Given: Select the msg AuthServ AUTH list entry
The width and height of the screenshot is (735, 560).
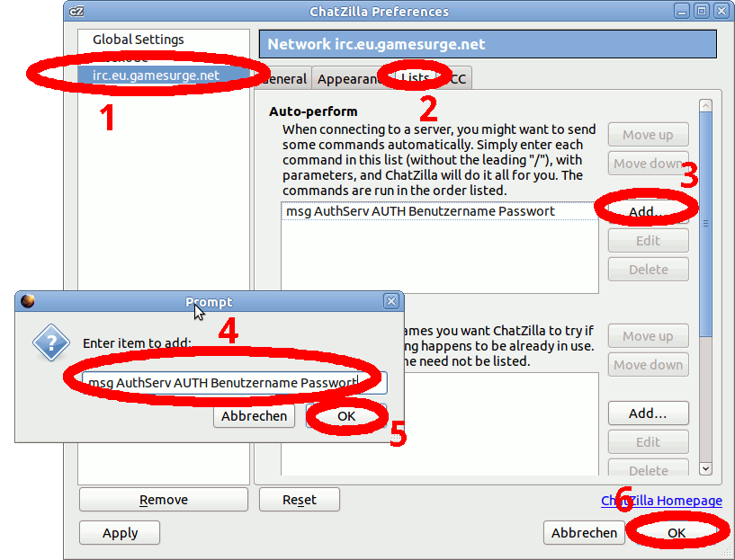Looking at the screenshot, I should tap(440, 211).
